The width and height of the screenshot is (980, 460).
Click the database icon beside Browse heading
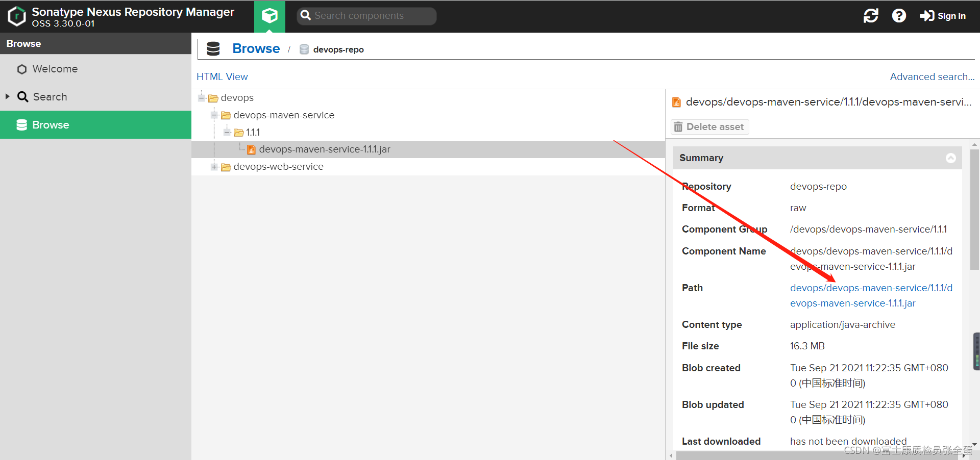213,49
